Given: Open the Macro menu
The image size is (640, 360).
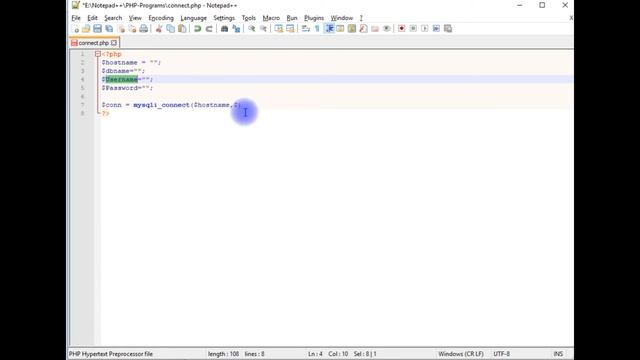Looking at the screenshot, I should 271,18.
